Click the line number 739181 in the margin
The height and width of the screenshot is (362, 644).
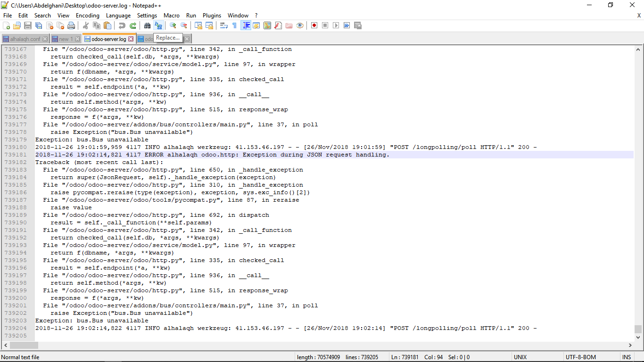coord(16,155)
